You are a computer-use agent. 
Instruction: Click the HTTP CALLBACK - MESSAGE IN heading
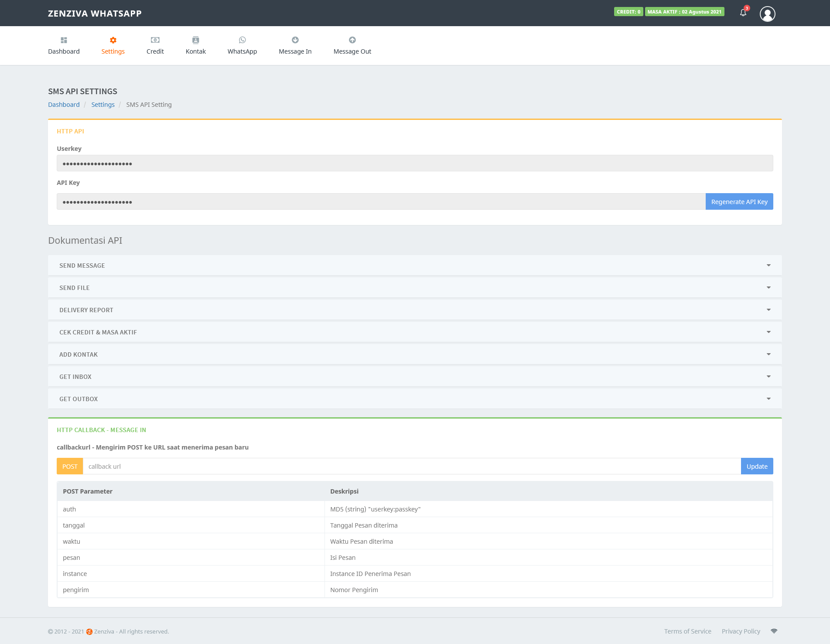(101, 430)
